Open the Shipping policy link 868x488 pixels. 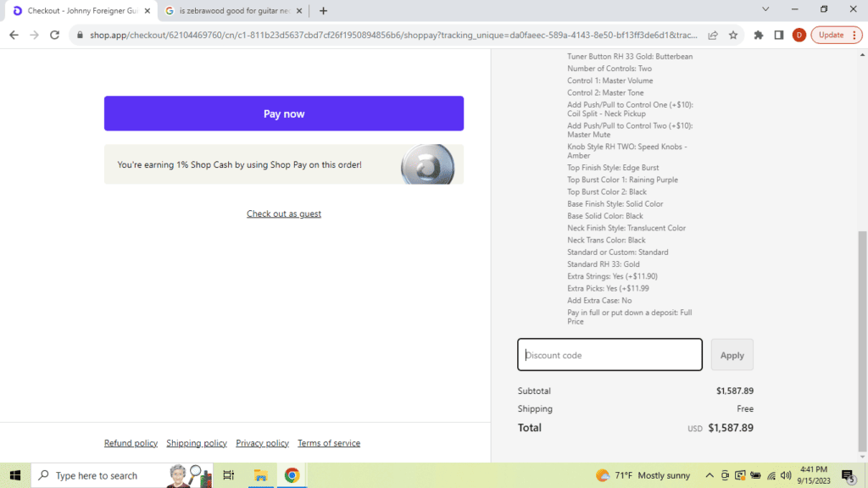point(197,443)
